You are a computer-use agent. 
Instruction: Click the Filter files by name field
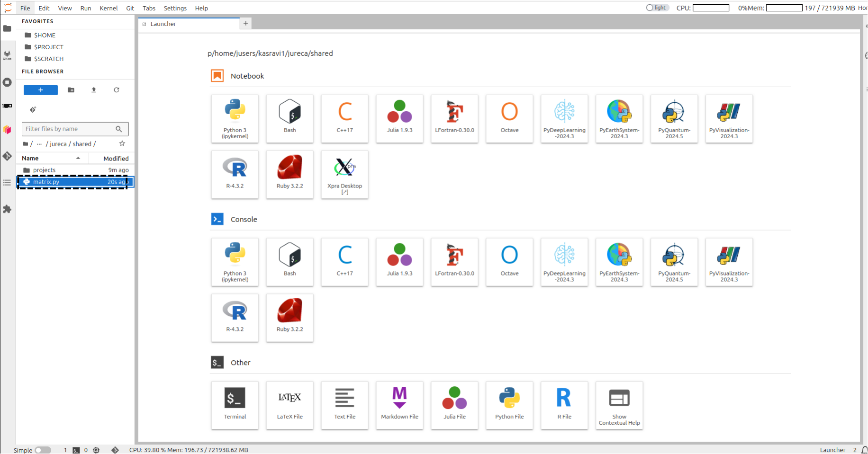tap(69, 129)
